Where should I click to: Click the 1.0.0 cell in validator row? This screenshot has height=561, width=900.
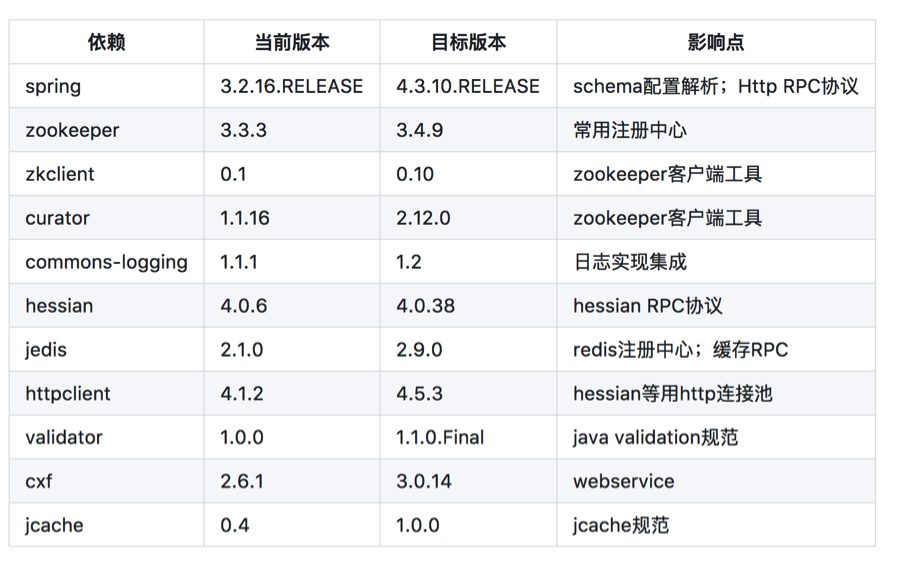(292, 438)
